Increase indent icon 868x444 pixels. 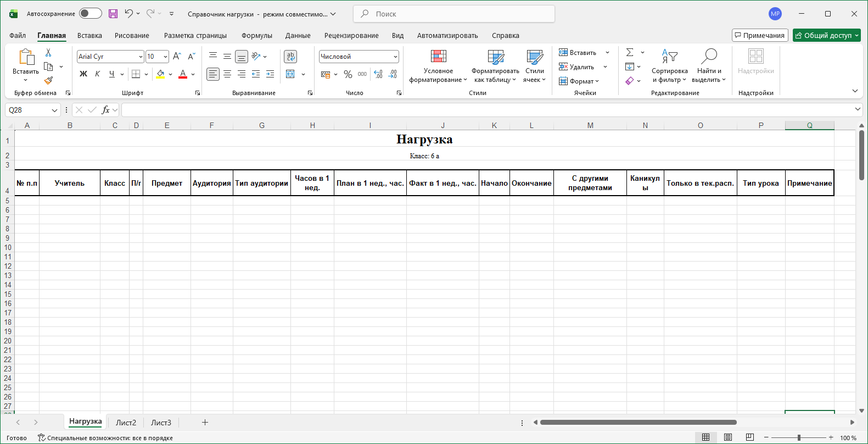point(270,74)
